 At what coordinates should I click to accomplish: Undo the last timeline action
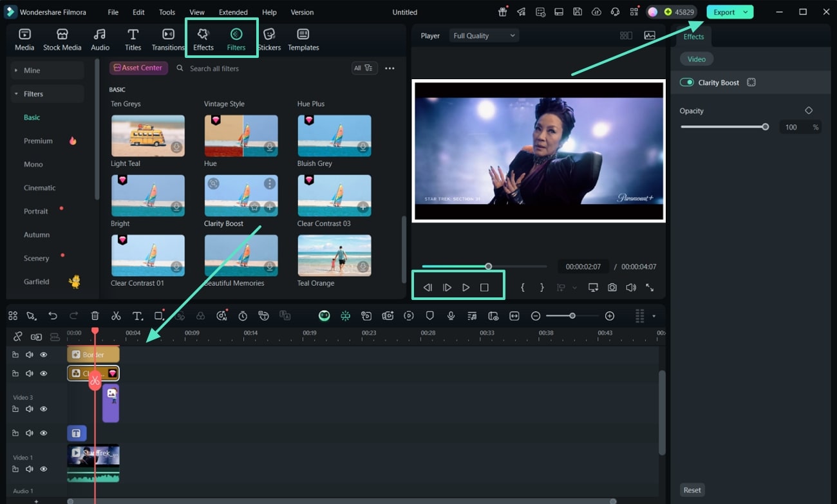coord(53,315)
